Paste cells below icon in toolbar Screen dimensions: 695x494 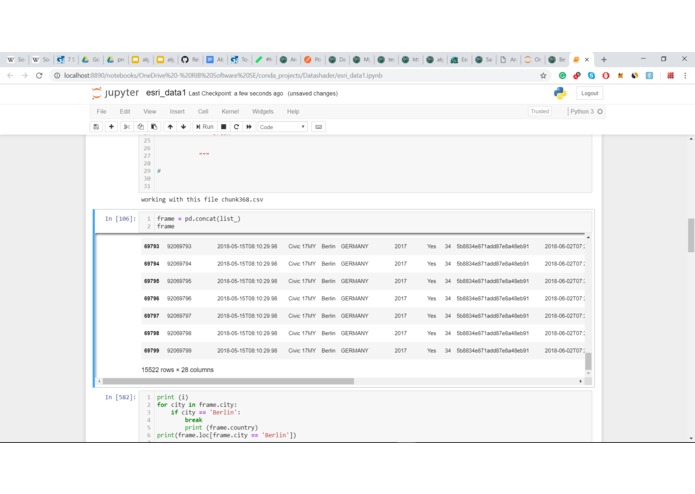tap(154, 127)
